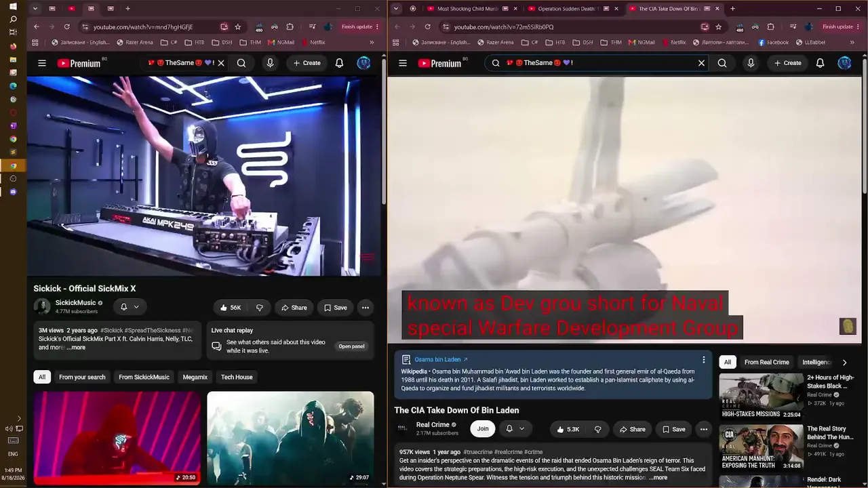868x488 pixels.
Task: Join the Real Crime channel
Action: point(483,428)
